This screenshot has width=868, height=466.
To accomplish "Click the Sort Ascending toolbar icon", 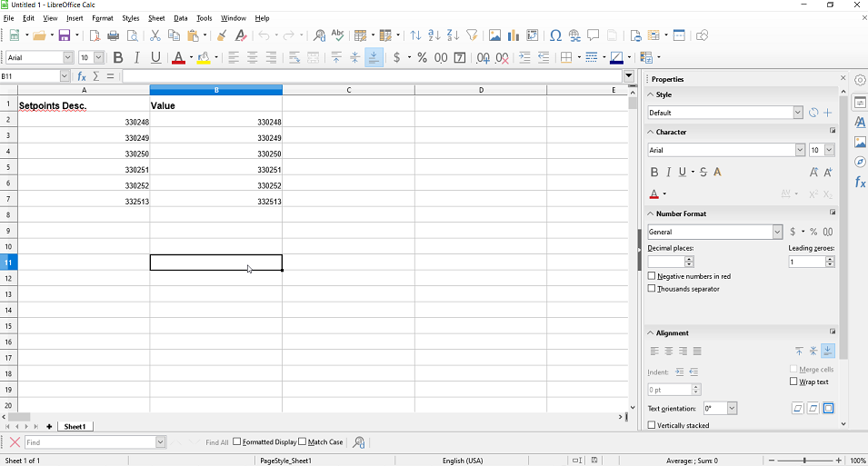I will click(x=434, y=35).
